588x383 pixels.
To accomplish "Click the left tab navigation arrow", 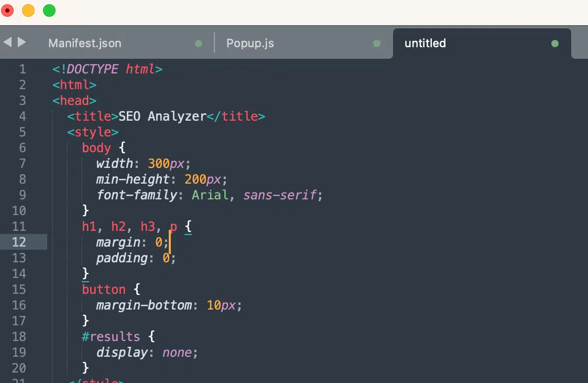I will coord(7,42).
